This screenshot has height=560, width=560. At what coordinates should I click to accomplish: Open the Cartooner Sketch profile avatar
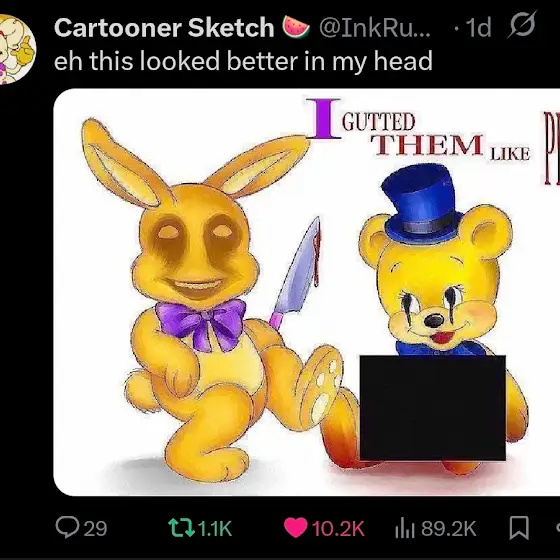(16, 49)
